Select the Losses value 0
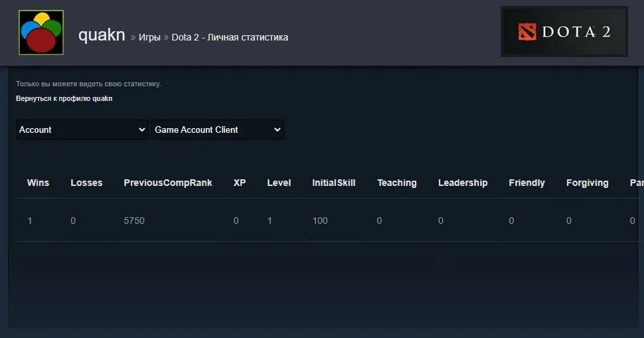The width and height of the screenshot is (644, 338). click(x=73, y=220)
